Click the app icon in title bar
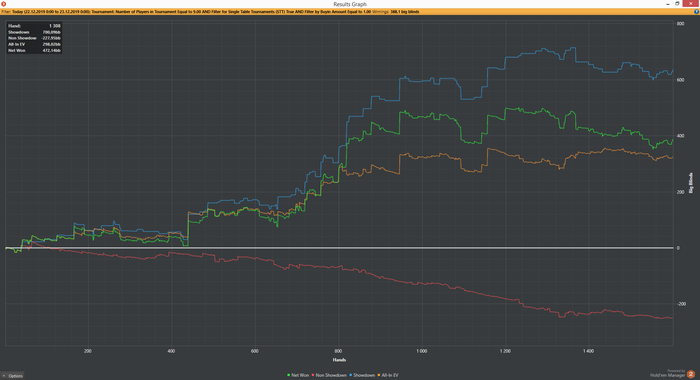700x380 pixels. click(4, 4)
